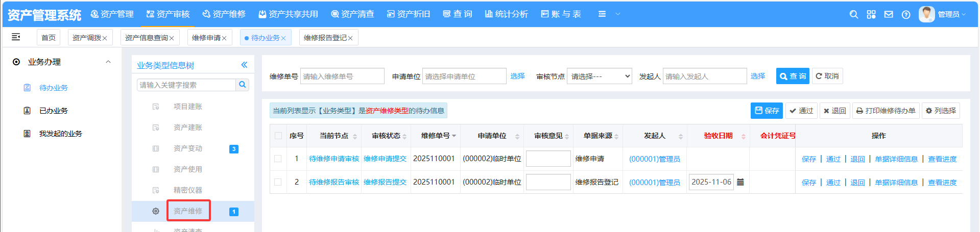Click the help question mark icon
This screenshot has width=980, height=232.
906,14
